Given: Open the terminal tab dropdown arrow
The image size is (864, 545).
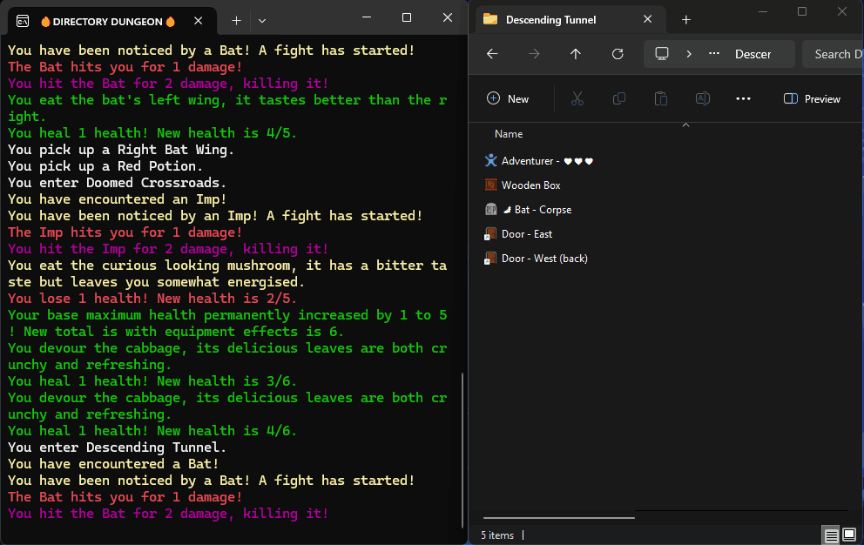Looking at the screenshot, I should pyautogui.click(x=262, y=20).
